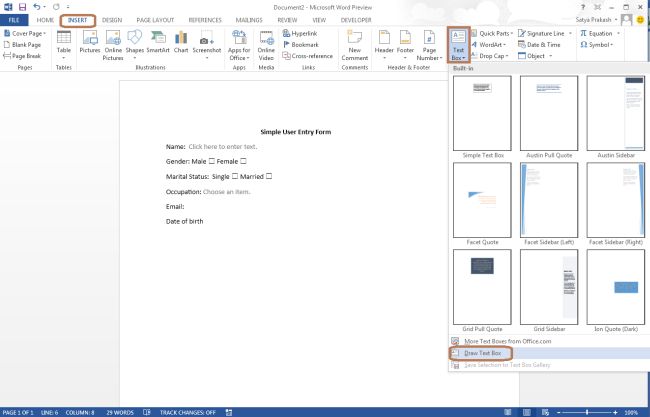
Task: Click the 29 WORDS count in status bar
Action: (120, 412)
